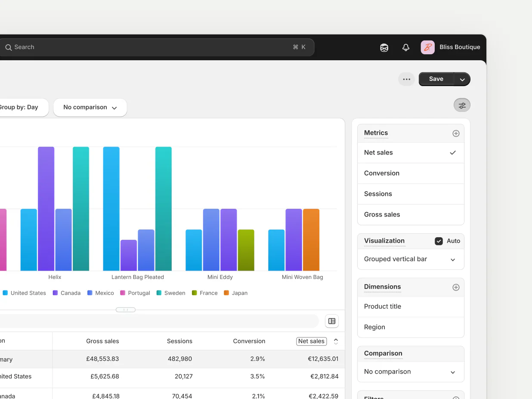Open the Sidekick assistant icon in top bar
Screen dimensions: 532x399
coord(384,47)
